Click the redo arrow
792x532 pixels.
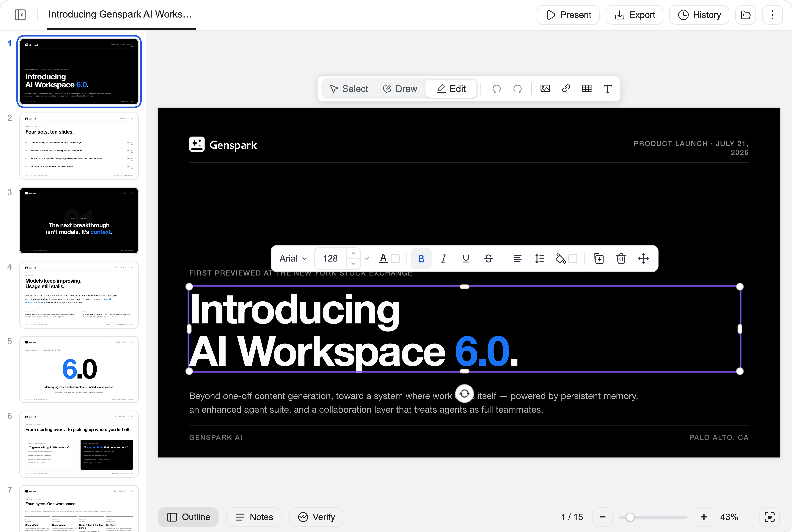point(518,89)
